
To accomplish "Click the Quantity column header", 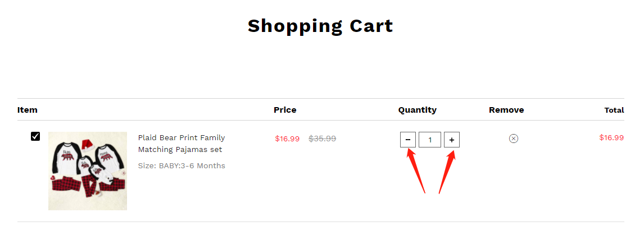I will (x=418, y=110).
